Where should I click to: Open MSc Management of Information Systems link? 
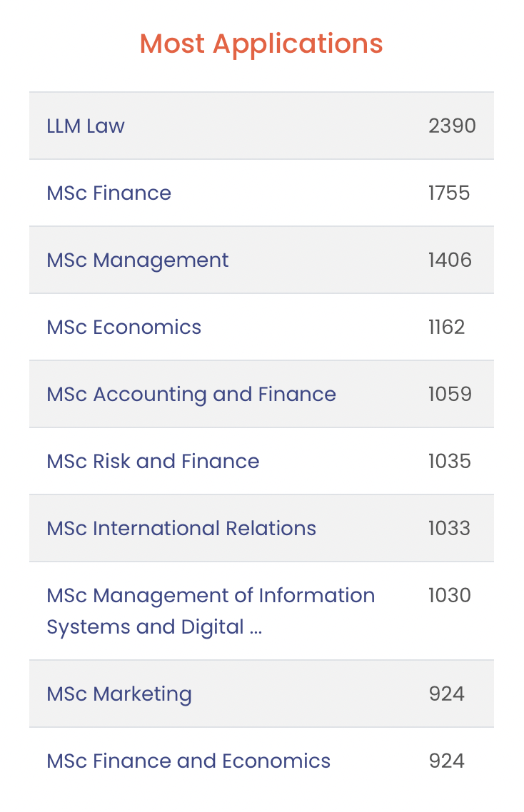[x=210, y=596]
